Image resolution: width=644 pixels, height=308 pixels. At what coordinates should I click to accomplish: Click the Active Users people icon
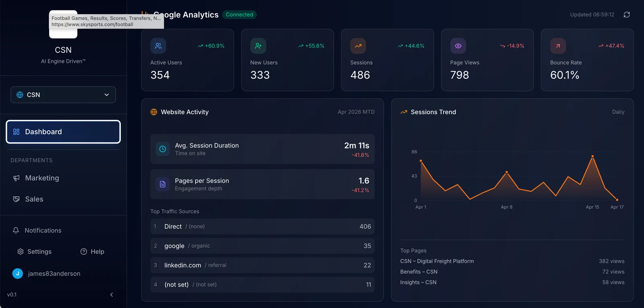coord(158,46)
